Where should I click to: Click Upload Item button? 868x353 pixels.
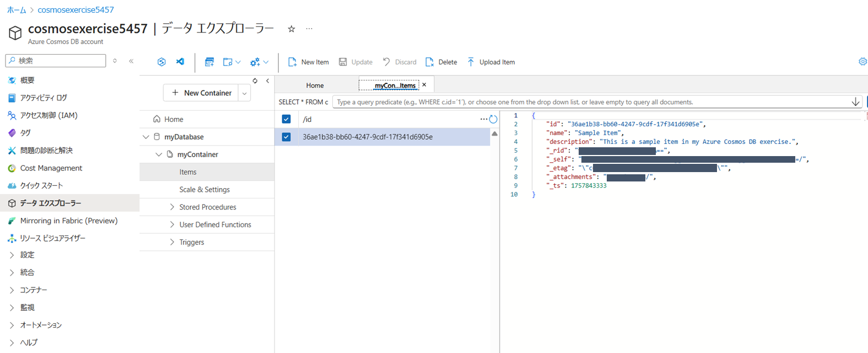tap(491, 62)
